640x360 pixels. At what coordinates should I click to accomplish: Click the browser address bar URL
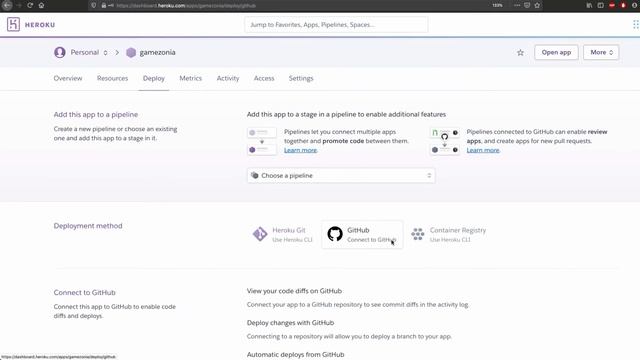pyautogui.click(x=186, y=5)
